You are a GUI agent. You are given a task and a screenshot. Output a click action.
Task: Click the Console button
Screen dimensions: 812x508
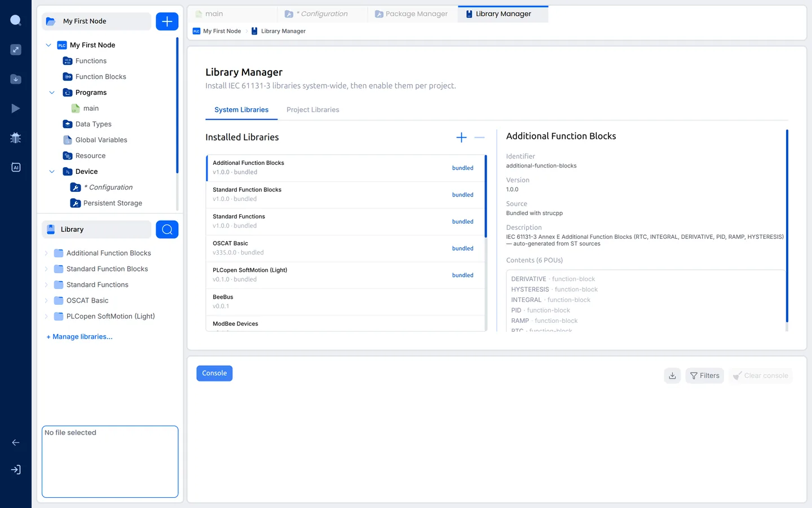point(214,373)
